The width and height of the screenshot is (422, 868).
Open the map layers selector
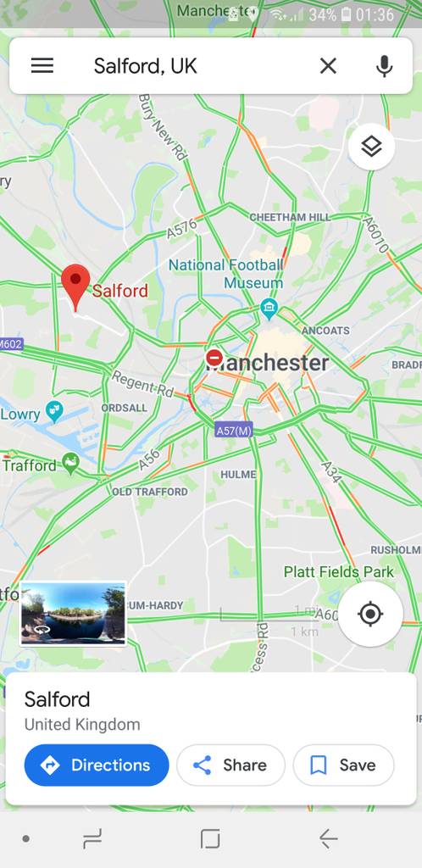[x=372, y=147]
